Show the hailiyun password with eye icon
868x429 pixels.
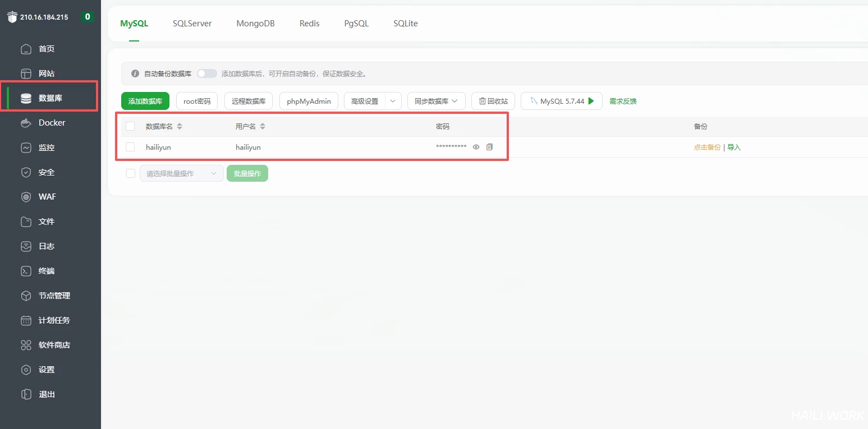tap(476, 147)
